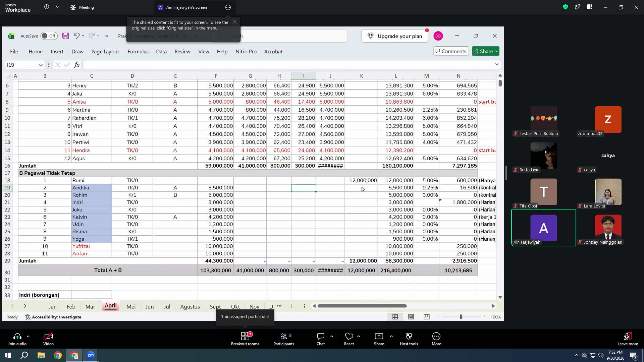This screenshot has height=362, width=644.
Task: Open the Formulas ribbon tab
Action: [138, 51]
